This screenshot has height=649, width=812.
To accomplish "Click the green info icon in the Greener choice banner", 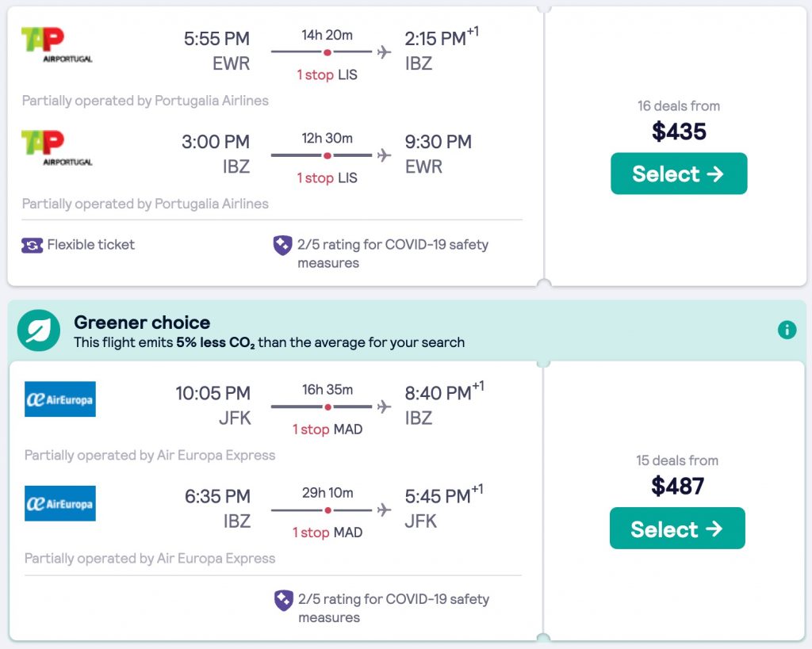I will click(x=787, y=330).
